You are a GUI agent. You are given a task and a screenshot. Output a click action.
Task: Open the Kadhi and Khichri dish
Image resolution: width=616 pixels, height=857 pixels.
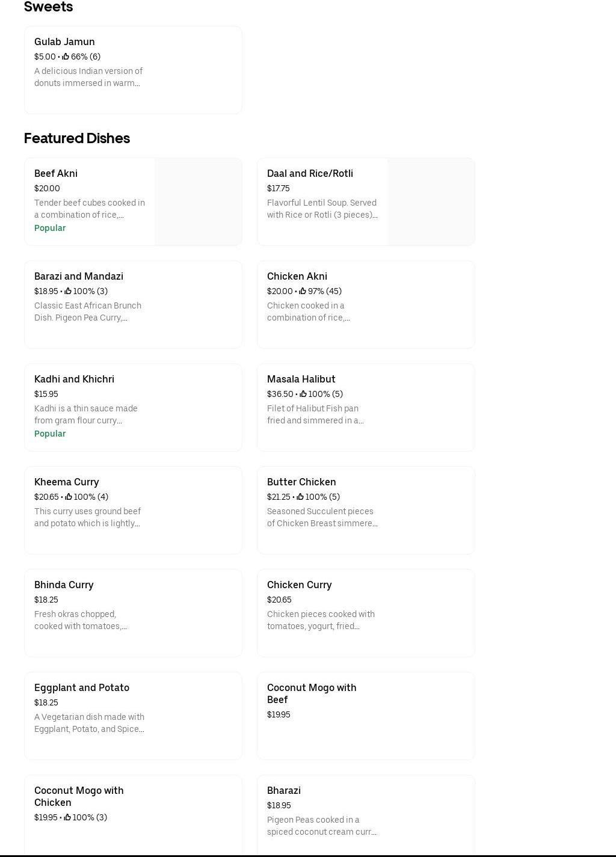tap(74, 379)
